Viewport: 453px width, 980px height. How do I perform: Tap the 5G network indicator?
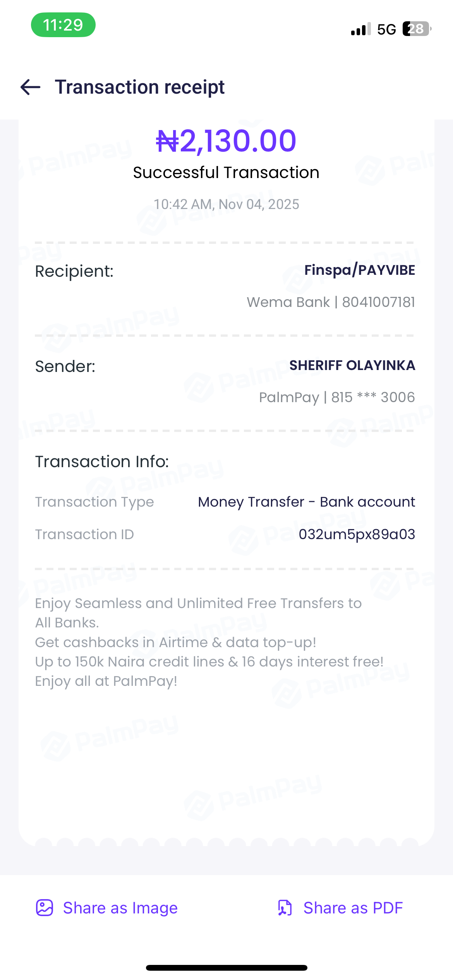386,29
